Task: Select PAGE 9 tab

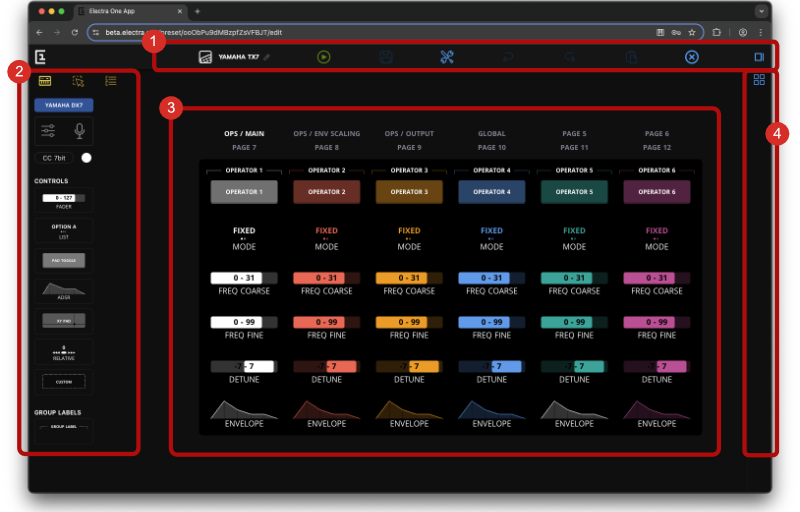Action: pyautogui.click(x=409, y=147)
